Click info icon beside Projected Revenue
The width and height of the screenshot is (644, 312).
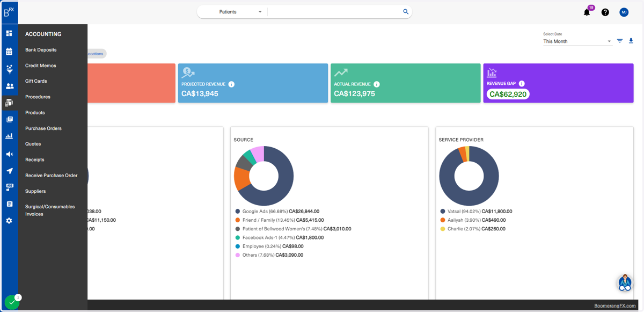tap(231, 84)
